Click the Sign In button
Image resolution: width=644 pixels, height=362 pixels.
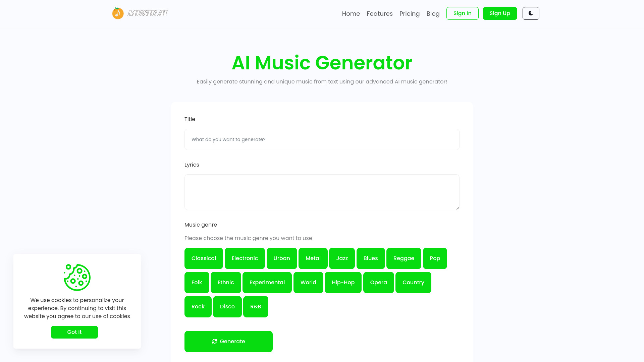462,13
